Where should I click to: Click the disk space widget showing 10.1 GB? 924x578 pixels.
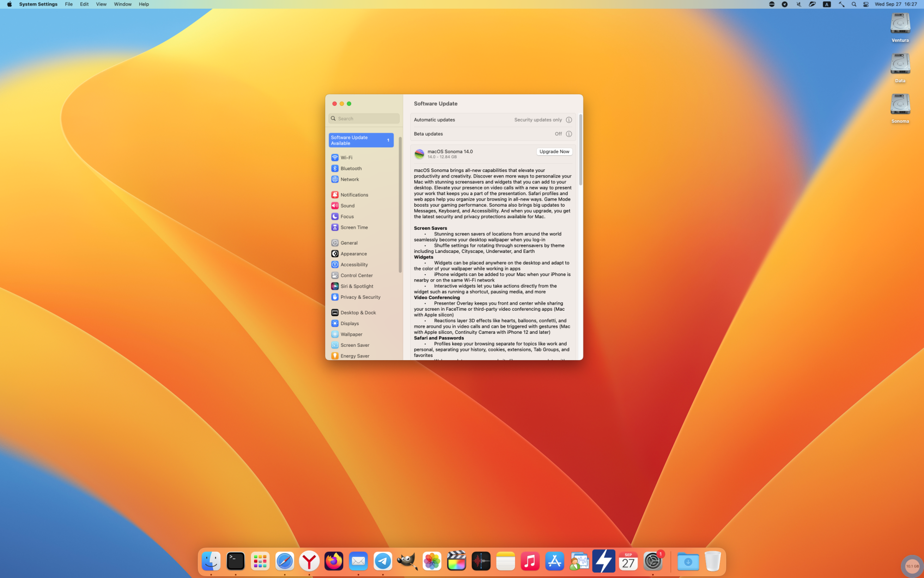point(912,566)
